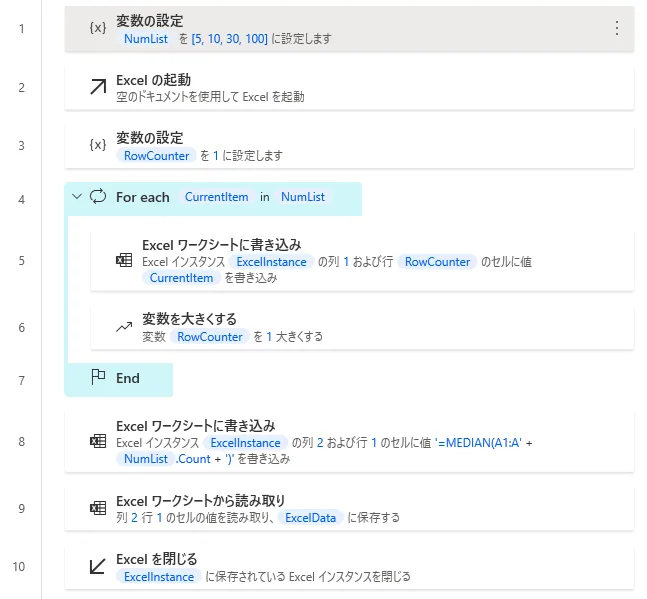Click the variable icon on RowCounter step
Screen dimensions: 647x599
tap(97, 145)
